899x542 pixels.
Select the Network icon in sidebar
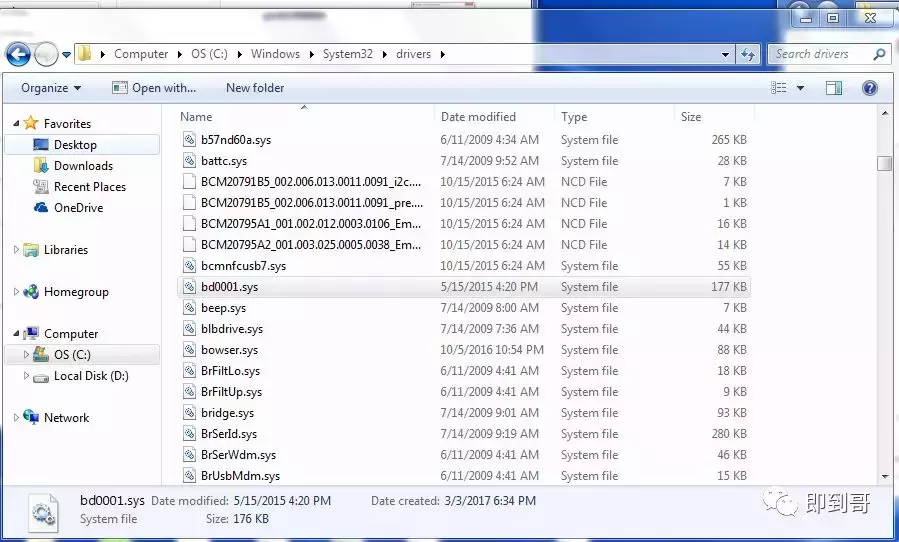click(31, 418)
